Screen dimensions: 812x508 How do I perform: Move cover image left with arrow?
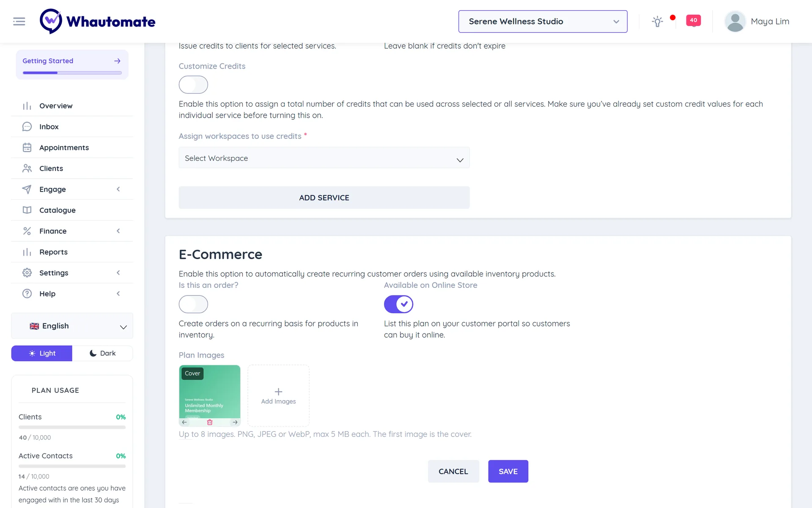(184, 422)
